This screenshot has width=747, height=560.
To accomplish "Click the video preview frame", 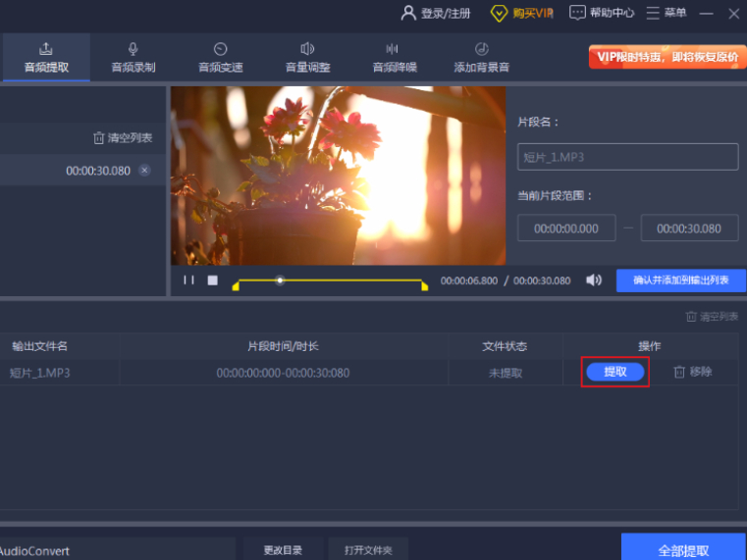I will click(339, 176).
